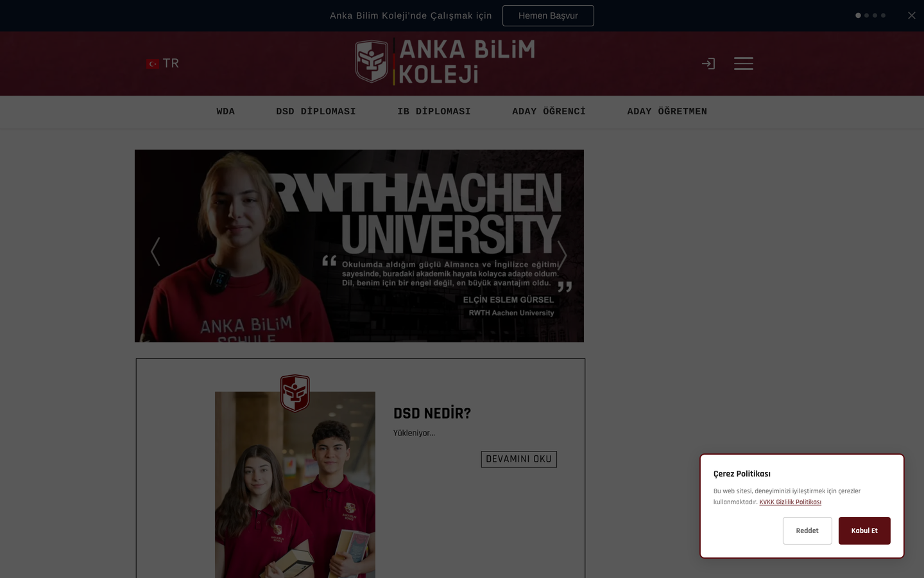Screen dimensions: 924x578
Task: Click the Hemen Başvur button in top banner
Action: [x=548, y=15]
